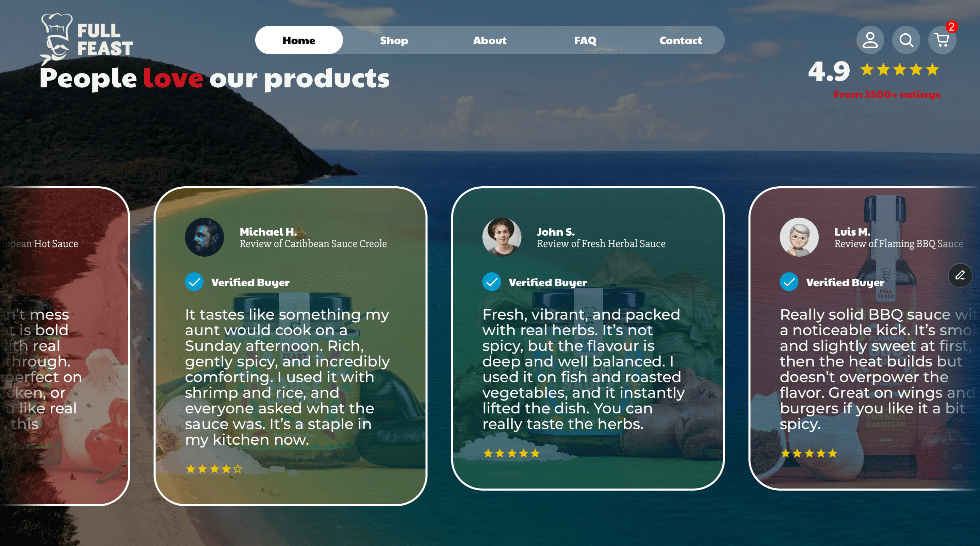Click the From 3500+ ratings link

pos(887,95)
